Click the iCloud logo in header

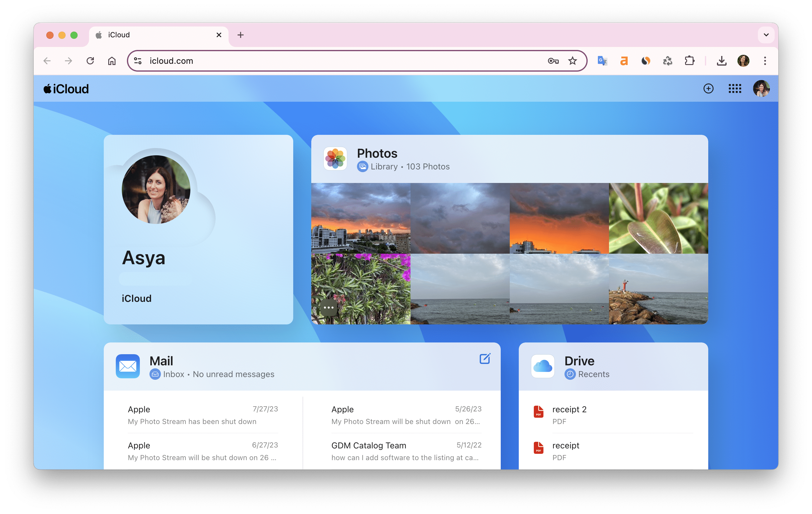[x=66, y=89]
